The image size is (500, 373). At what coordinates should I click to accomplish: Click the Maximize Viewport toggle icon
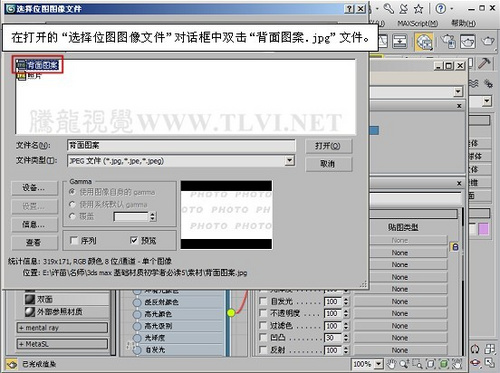coord(490,363)
